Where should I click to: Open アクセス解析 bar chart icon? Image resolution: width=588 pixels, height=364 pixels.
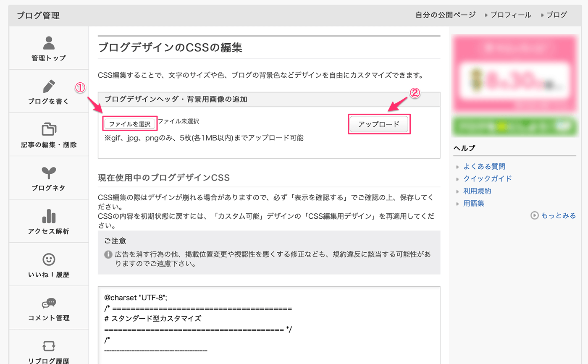[49, 216]
